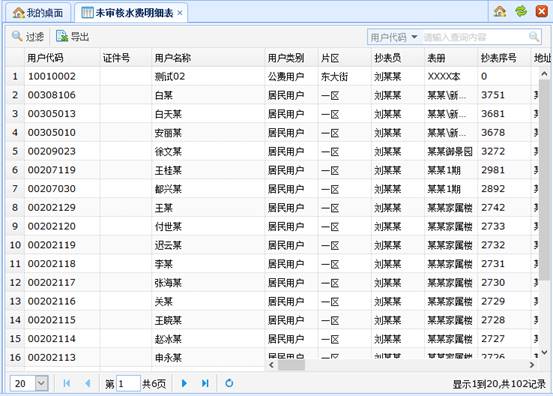Click the page number input field

(x=128, y=383)
